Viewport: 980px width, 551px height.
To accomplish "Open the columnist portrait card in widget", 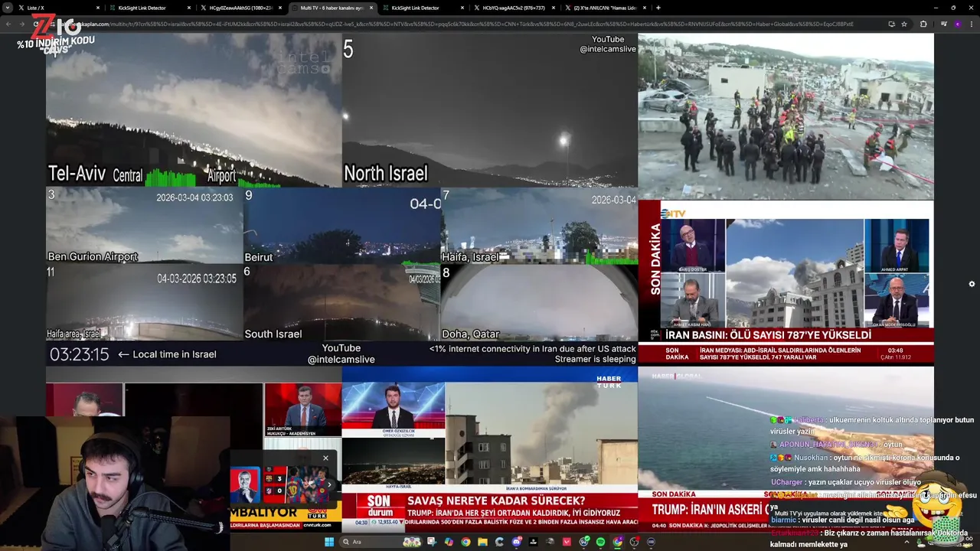I will [x=246, y=484].
